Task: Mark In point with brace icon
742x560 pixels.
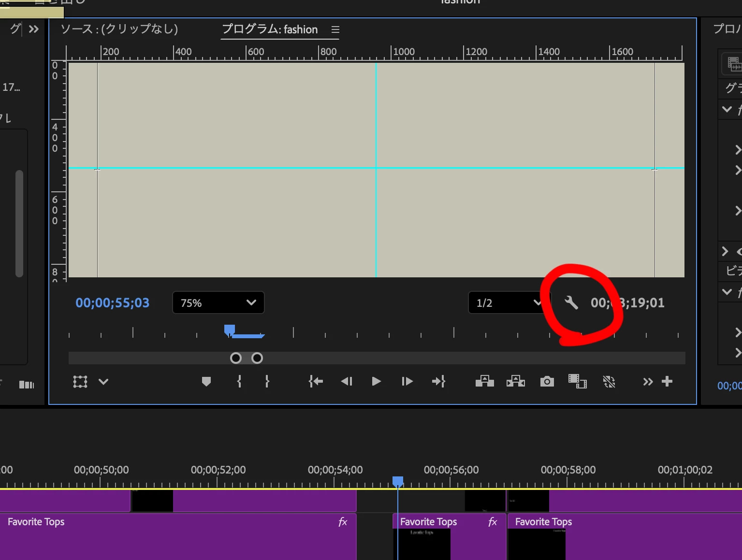Action: pos(239,382)
